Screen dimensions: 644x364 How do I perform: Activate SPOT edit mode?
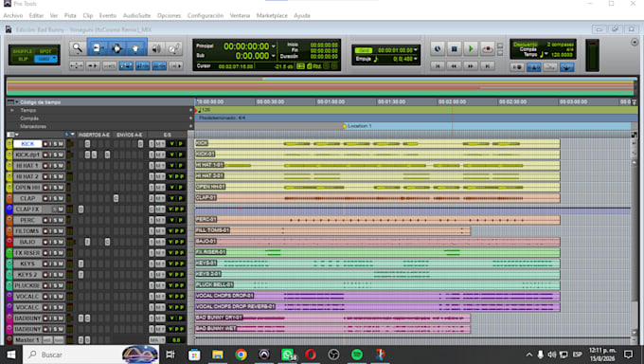[x=45, y=51]
